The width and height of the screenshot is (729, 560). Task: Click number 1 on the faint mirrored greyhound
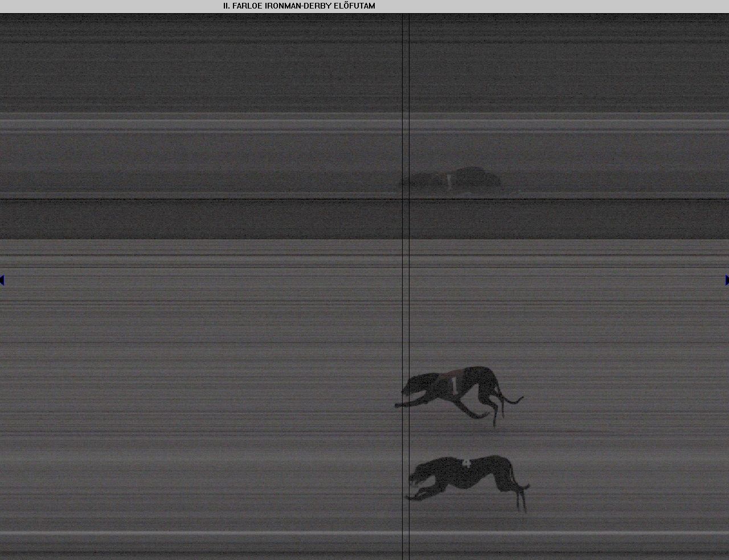pos(449,182)
